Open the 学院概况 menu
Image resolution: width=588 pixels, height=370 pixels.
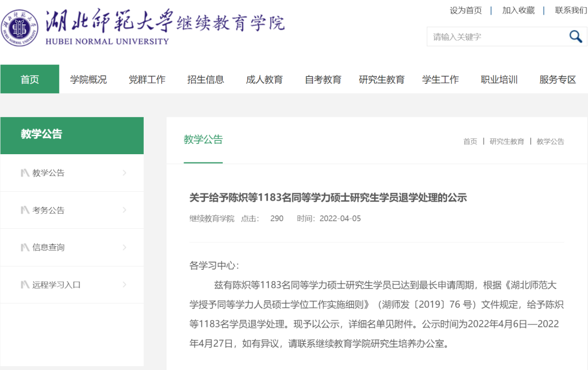click(x=89, y=79)
